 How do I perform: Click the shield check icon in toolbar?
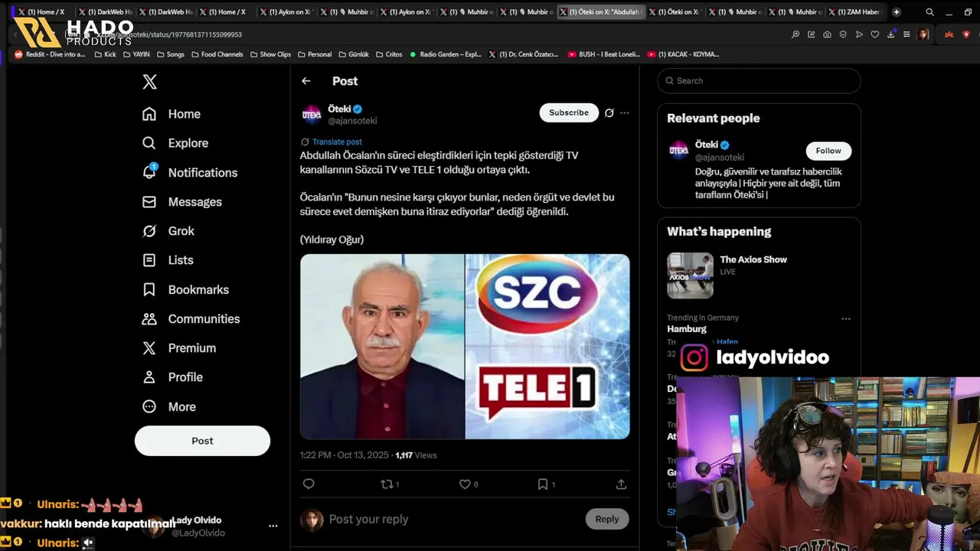(843, 34)
